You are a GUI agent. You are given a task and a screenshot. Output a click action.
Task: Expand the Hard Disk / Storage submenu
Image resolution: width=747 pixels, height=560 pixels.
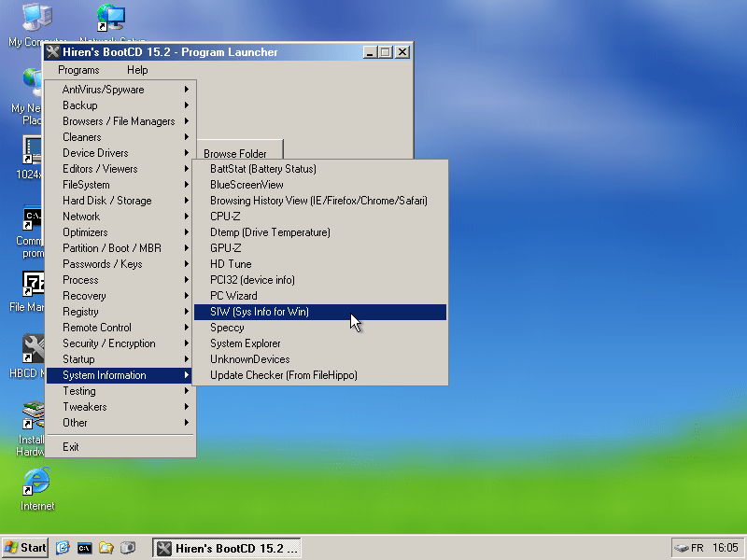point(120,201)
